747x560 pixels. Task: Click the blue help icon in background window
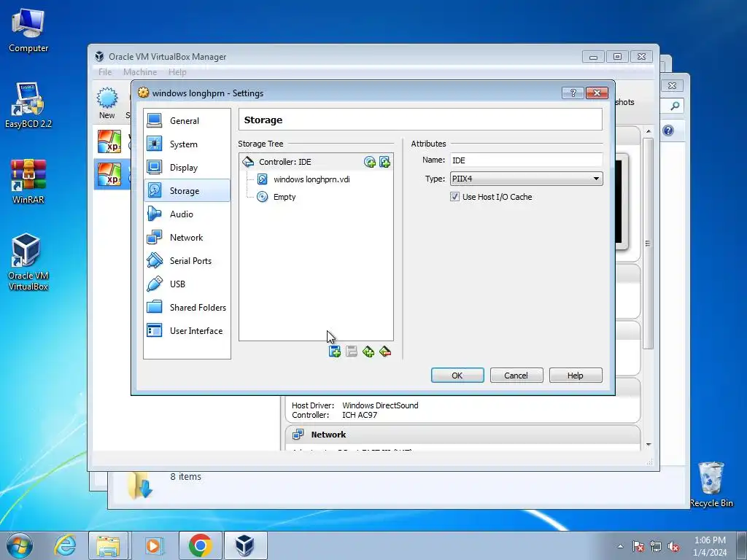pos(668,131)
